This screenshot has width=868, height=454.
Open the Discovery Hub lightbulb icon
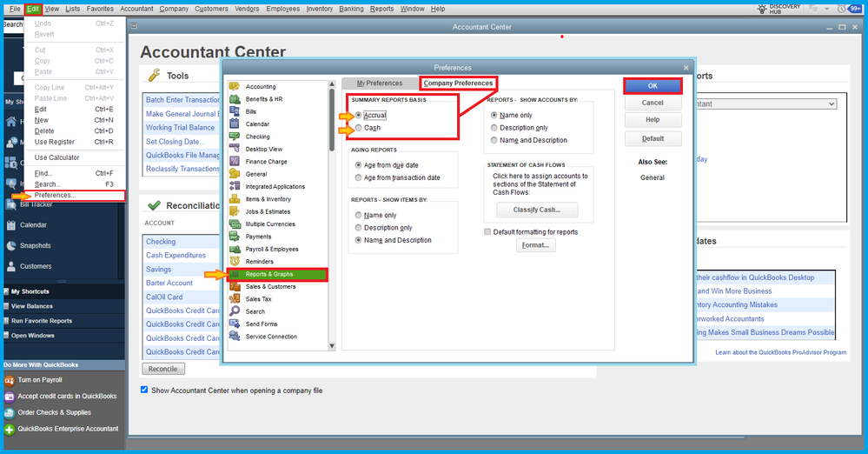pos(762,9)
